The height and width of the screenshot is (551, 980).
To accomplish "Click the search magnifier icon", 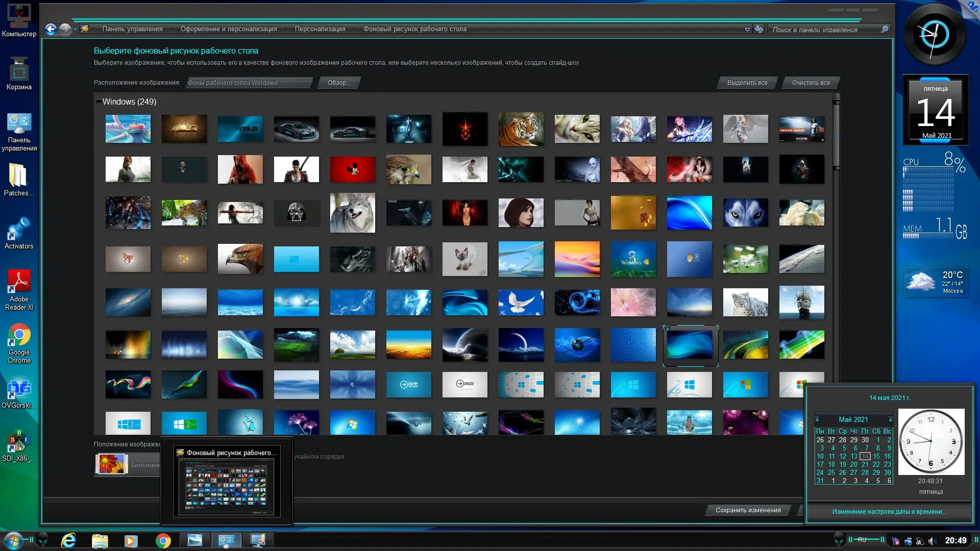I will click(885, 29).
